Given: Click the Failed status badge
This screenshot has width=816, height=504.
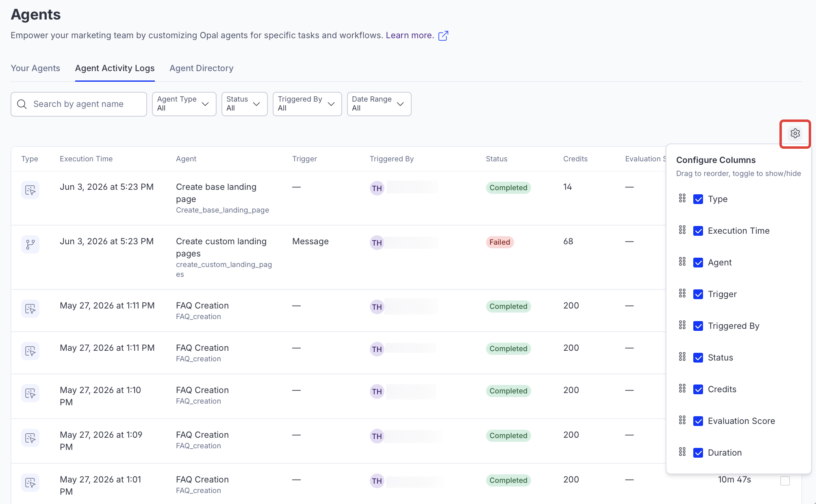Looking at the screenshot, I should [x=499, y=242].
